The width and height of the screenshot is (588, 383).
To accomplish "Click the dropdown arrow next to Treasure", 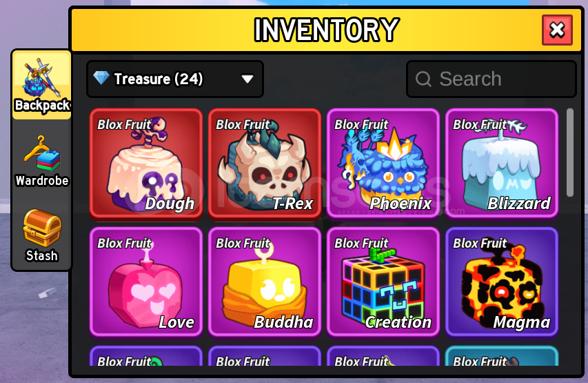I will 247,79.
